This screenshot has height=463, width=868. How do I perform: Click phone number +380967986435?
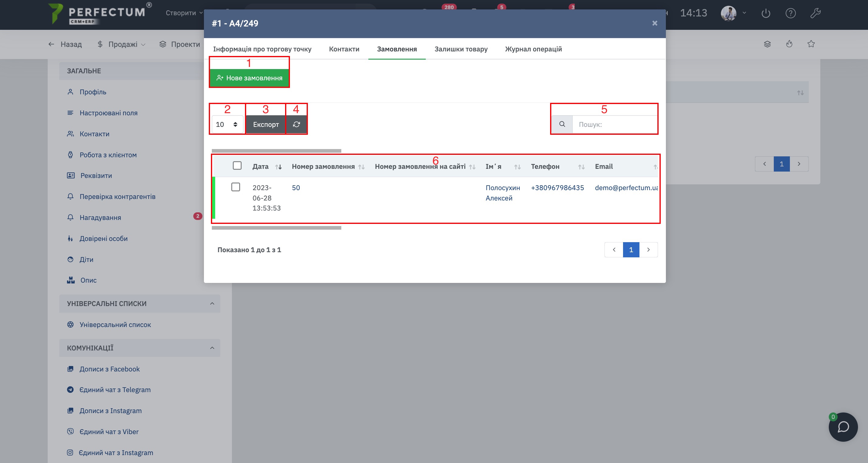(x=557, y=188)
